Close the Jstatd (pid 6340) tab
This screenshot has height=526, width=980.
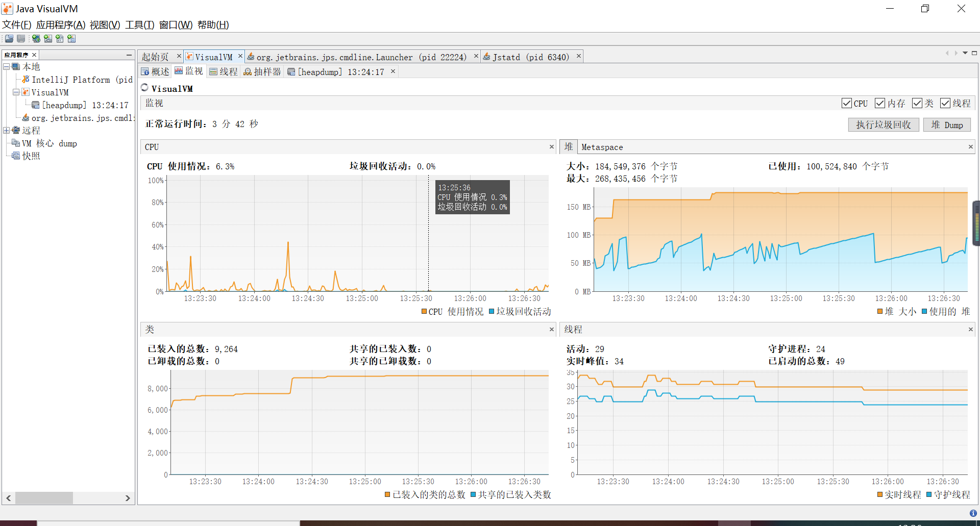[579, 56]
